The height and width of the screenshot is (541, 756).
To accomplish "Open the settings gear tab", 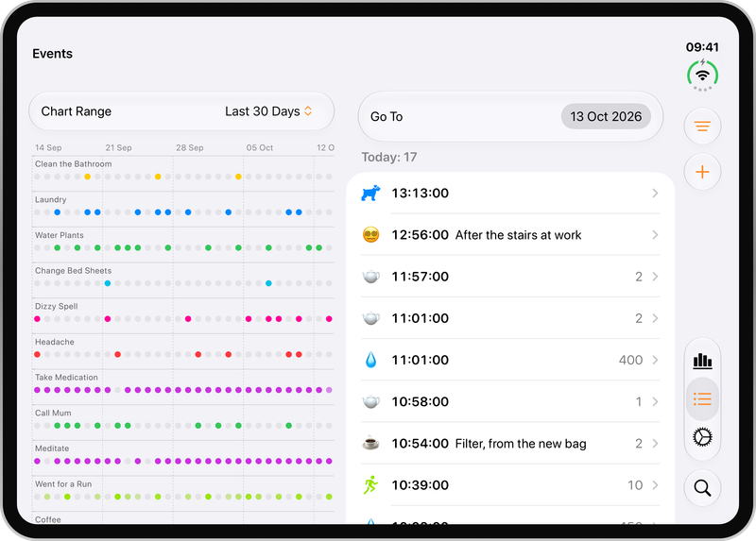I will [x=702, y=437].
